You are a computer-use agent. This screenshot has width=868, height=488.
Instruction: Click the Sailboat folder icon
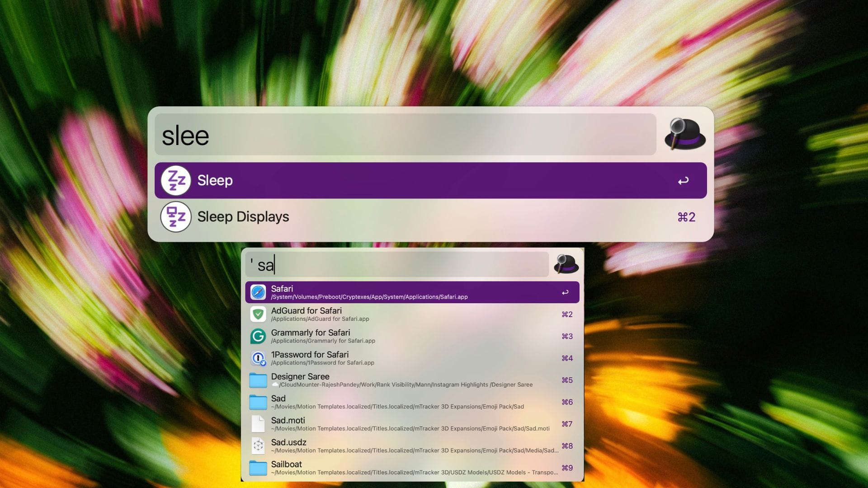pos(258,468)
